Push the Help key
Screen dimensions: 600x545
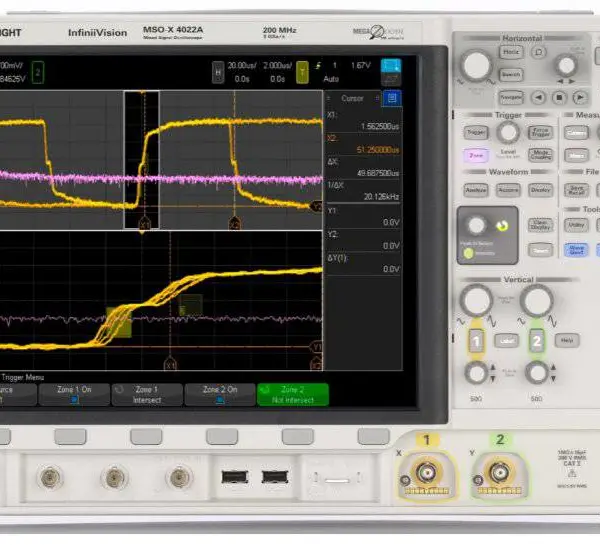coord(567,340)
